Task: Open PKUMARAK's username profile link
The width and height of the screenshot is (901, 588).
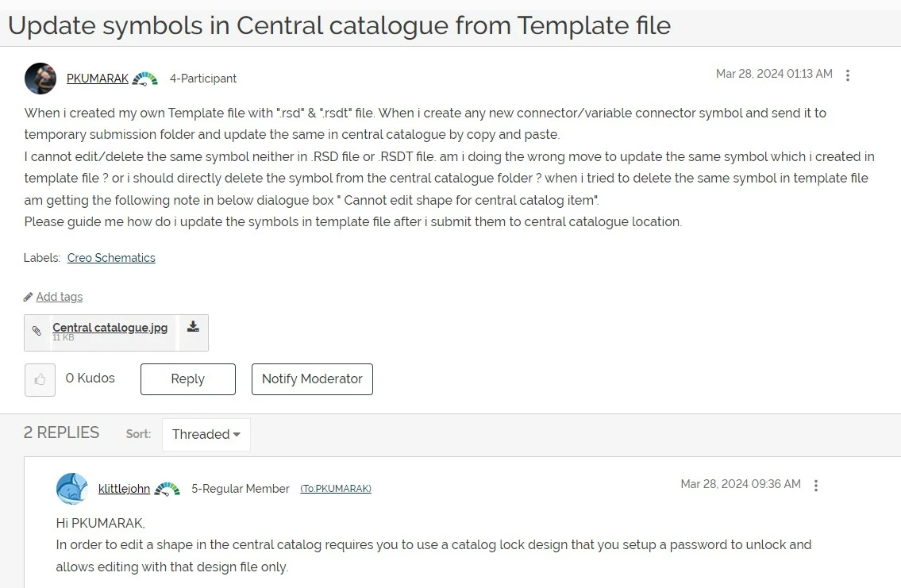Action: 98,79
